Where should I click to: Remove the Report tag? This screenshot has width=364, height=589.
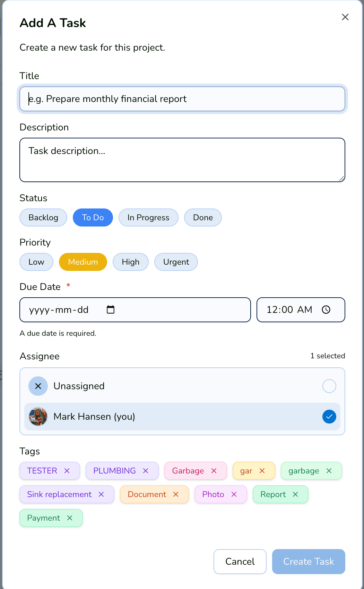(x=295, y=494)
